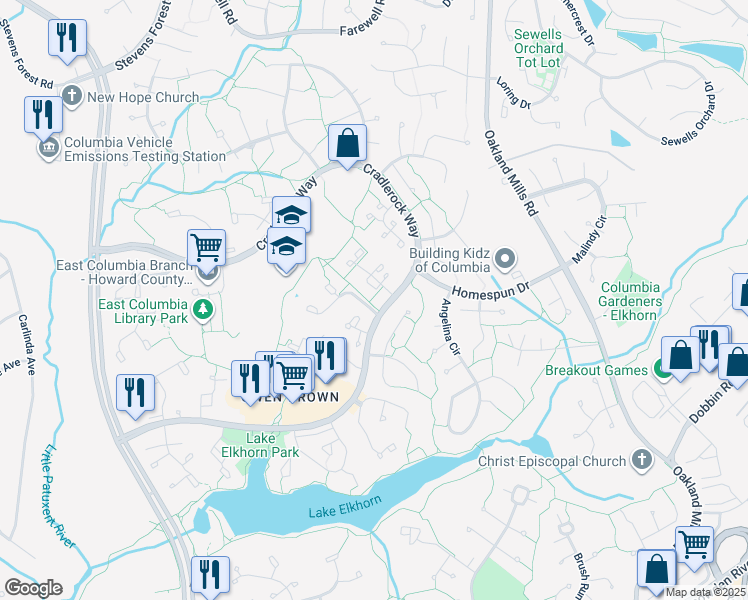Select the shopping cart marker near East Columbia Branch
The image size is (748, 600).
[x=206, y=246]
